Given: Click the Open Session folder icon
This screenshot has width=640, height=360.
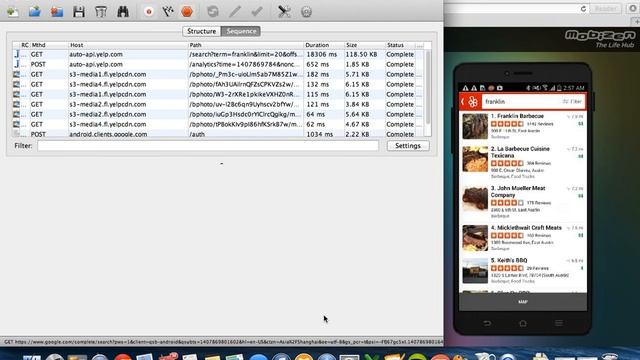Looking at the screenshot, I should (35, 11).
